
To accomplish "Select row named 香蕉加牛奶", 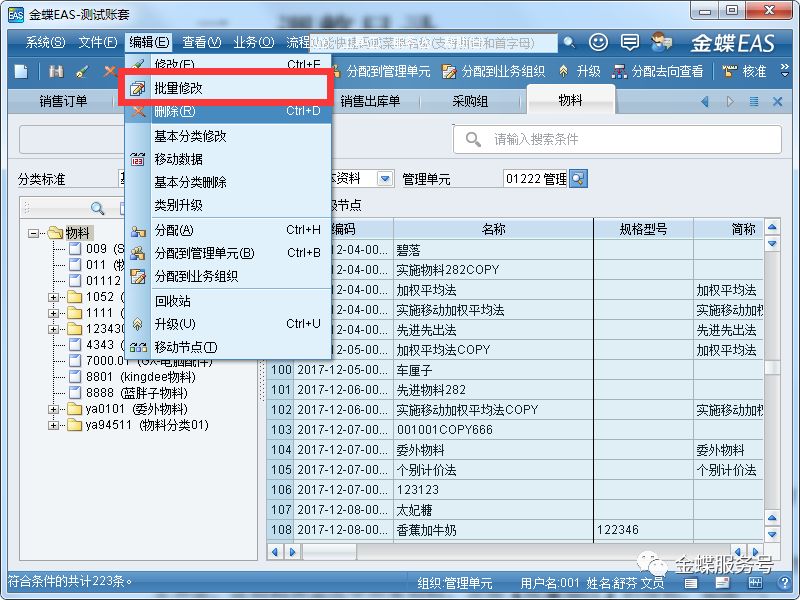I will [x=515, y=530].
